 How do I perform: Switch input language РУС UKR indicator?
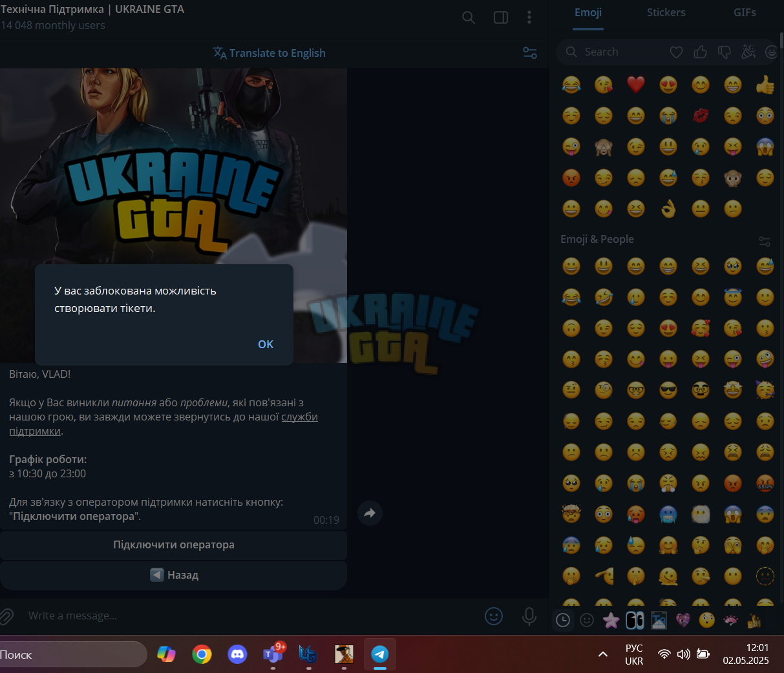point(634,654)
